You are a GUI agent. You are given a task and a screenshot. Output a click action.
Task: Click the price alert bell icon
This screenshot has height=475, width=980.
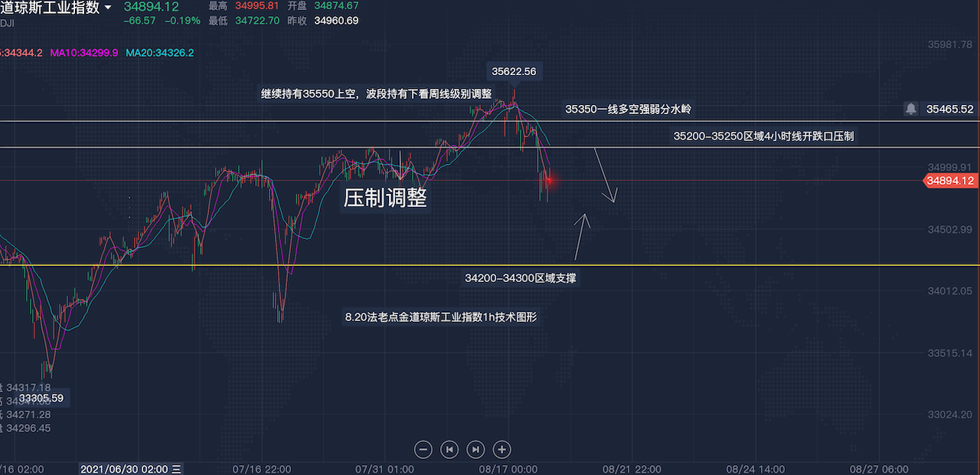(910, 109)
